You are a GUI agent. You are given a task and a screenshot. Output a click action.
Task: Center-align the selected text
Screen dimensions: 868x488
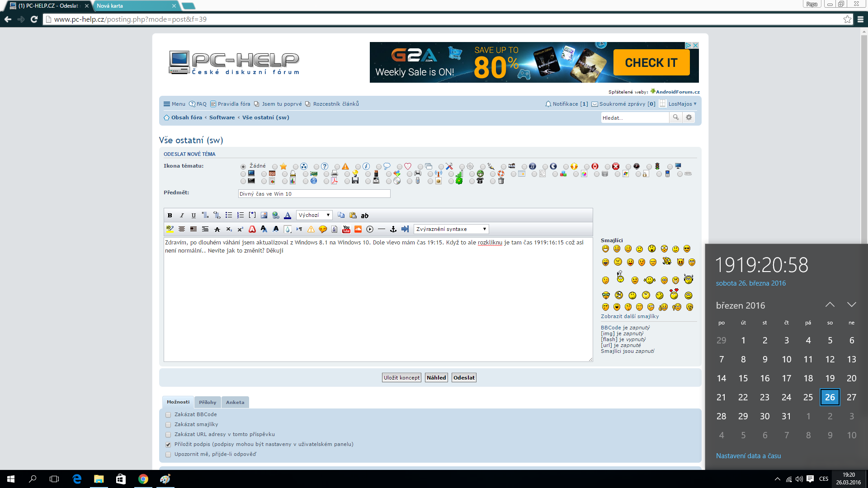point(182,229)
